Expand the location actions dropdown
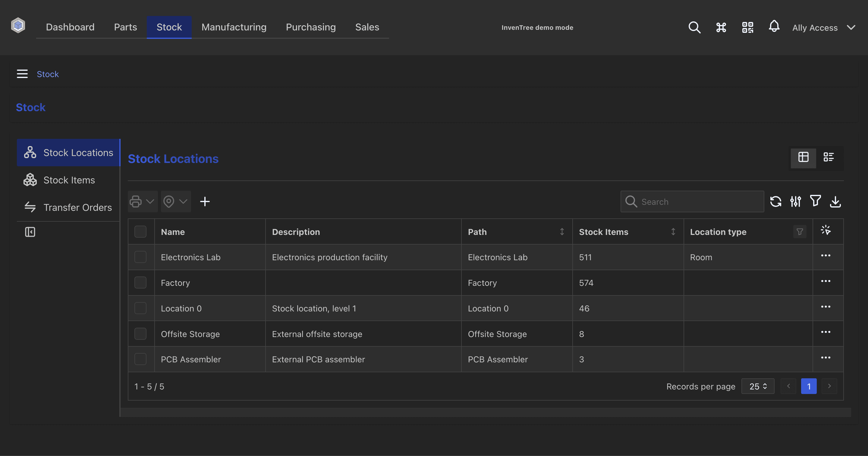This screenshot has height=456, width=868. [x=176, y=201]
